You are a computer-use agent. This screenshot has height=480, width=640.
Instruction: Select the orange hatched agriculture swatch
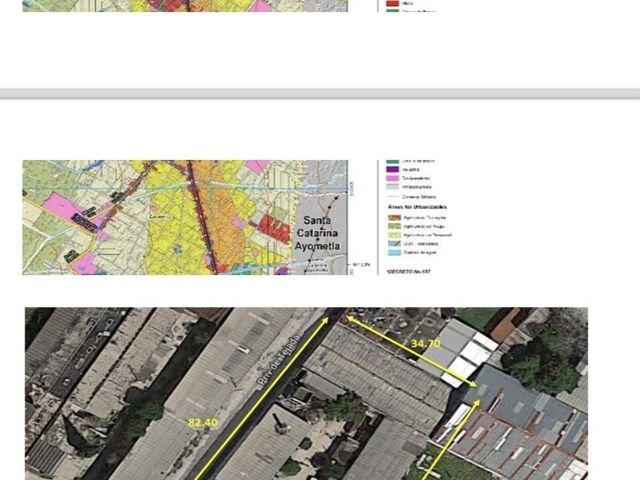[x=394, y=218]
